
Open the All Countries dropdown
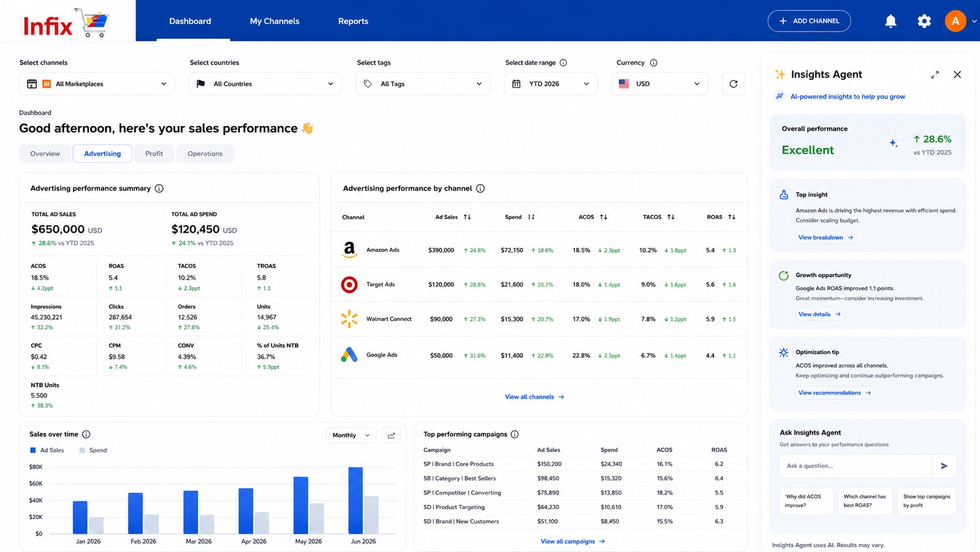(265, 84)
